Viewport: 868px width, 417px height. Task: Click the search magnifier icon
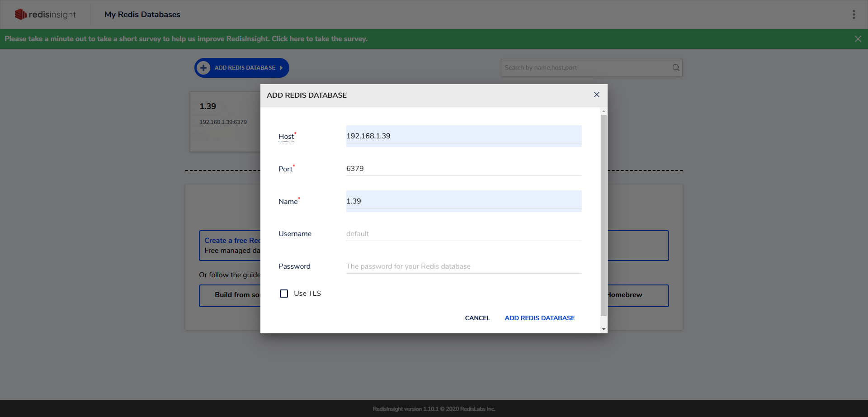click(x=675, y=68)
